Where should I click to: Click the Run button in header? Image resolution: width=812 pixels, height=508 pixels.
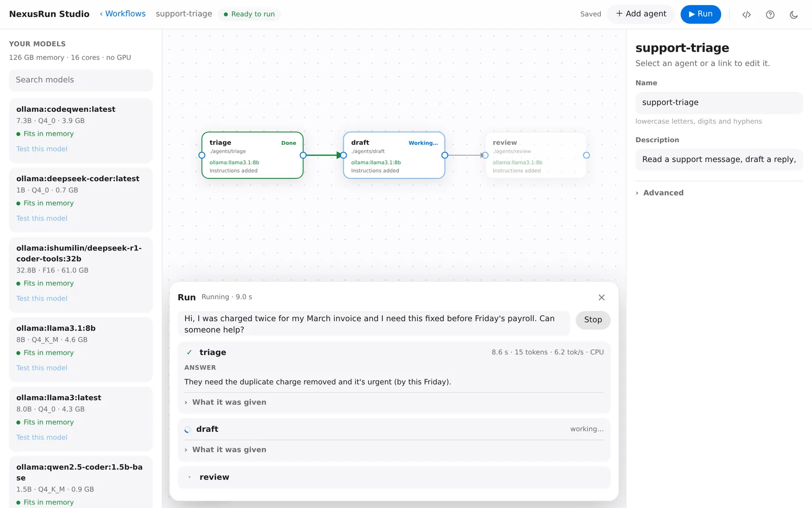tap(700, 14)
